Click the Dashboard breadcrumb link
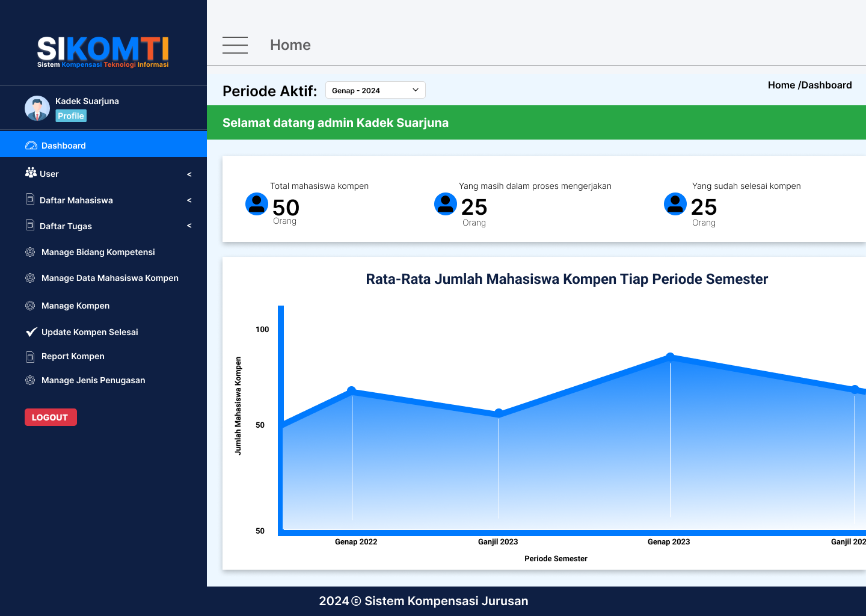The width and height of the screenshot is (866, 616). [x=826, y=85]
